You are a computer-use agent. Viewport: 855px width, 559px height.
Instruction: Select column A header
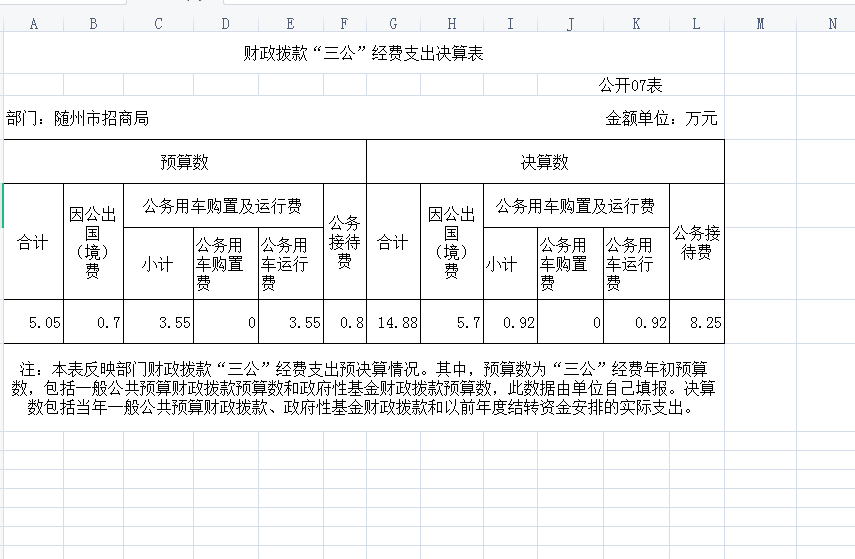[x=34, y=24]
